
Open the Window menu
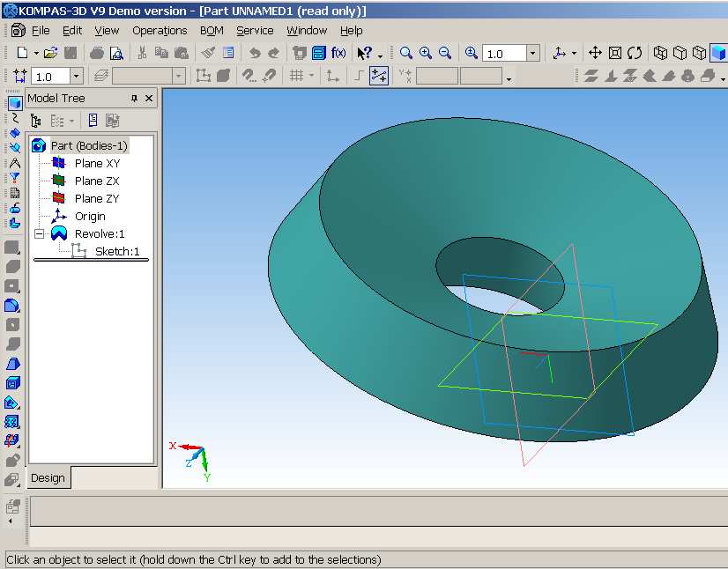pos(307,31)
